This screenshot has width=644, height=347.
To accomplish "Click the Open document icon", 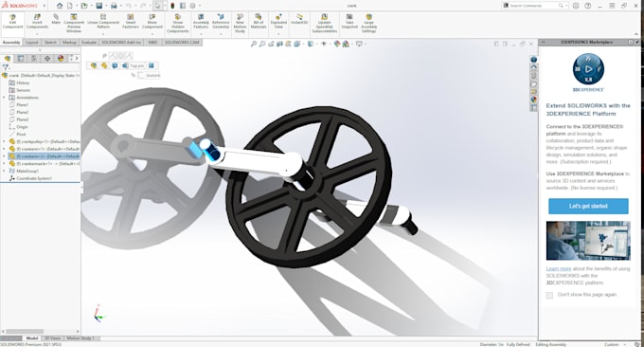I will [83, 6].
